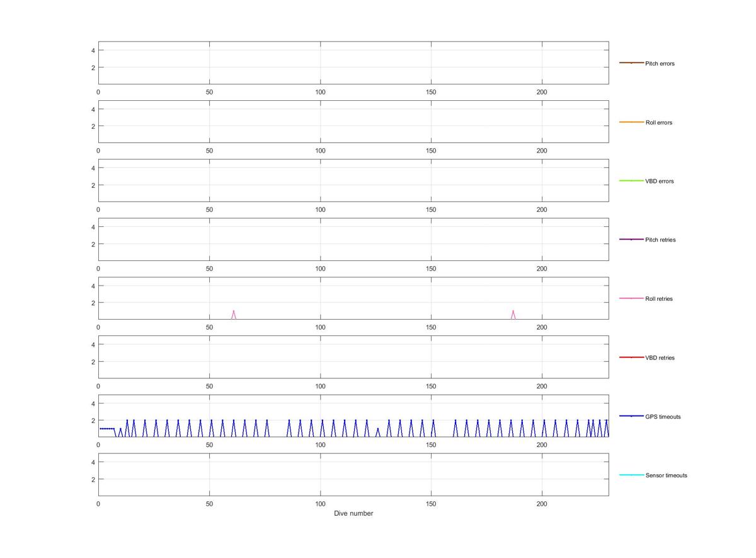The height and width of the screenshot is (558, 756).
Task: Click the 150 tick under GPS timeouts plot
Action: coord(431,445)
